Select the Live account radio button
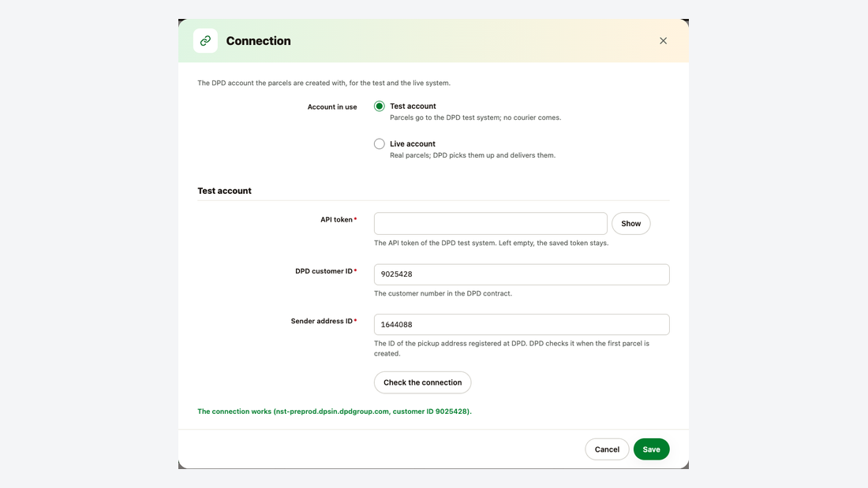Screen dimensions: 868x488 [380, 143]
